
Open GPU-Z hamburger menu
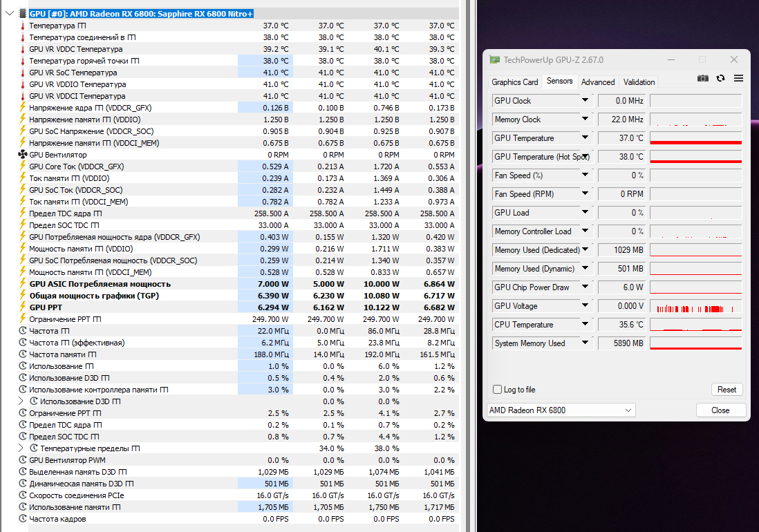738,78
